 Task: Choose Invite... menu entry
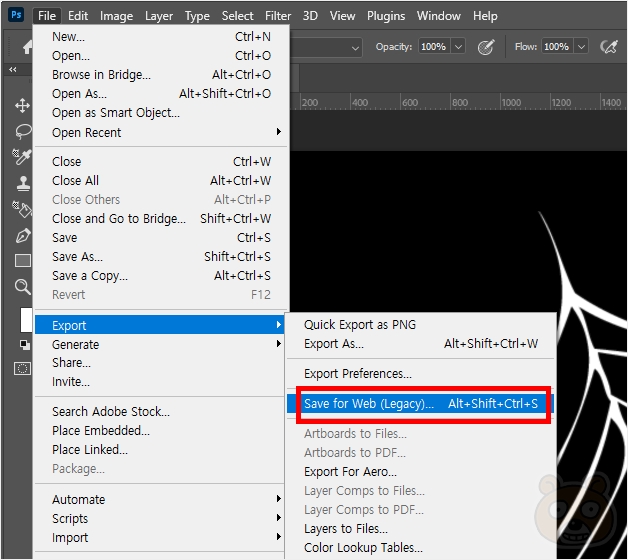[x=160, y=381]
